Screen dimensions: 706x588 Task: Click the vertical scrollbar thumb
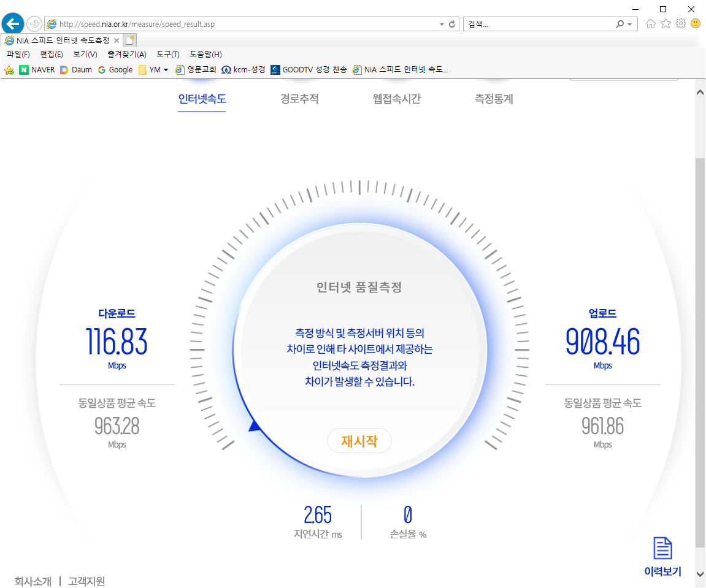click(x=700, y=353)
